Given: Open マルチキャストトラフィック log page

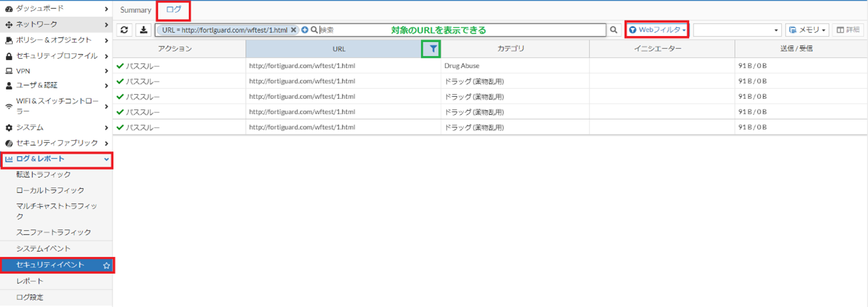Looking at the screenshot, I should pyautogui.click(x=57, y=211).
